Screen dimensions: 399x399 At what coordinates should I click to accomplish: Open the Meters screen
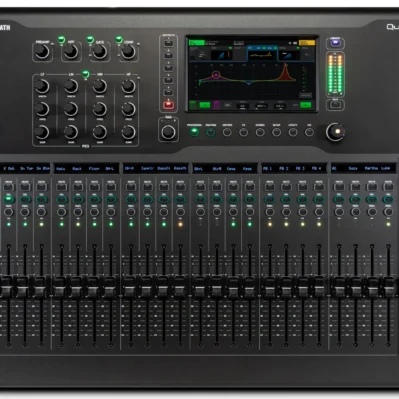click(227, 132)
